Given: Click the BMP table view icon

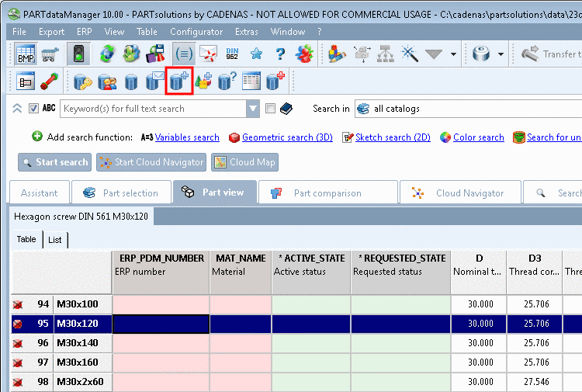Looking at the screenshot, I should (26, 54).
